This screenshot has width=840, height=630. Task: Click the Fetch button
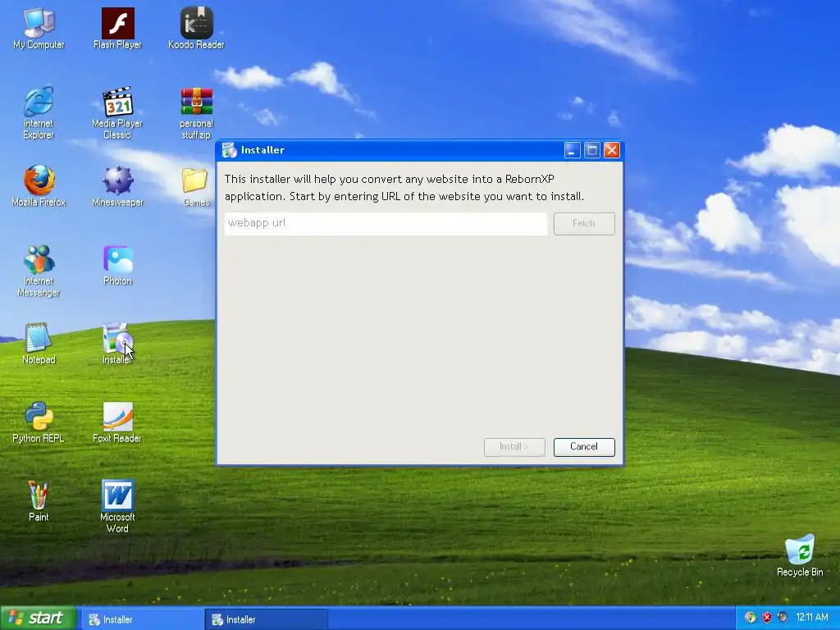pyautogui.click(x=584, y=223)
